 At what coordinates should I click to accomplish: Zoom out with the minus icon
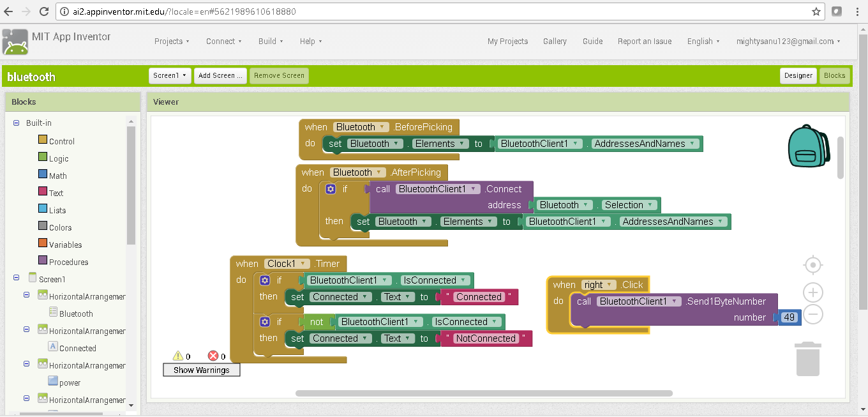tap(812, 314)
